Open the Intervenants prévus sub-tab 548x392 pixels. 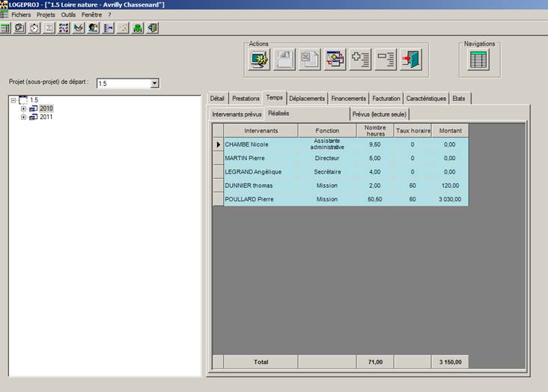pyautogui.click(x=237, y=114)
